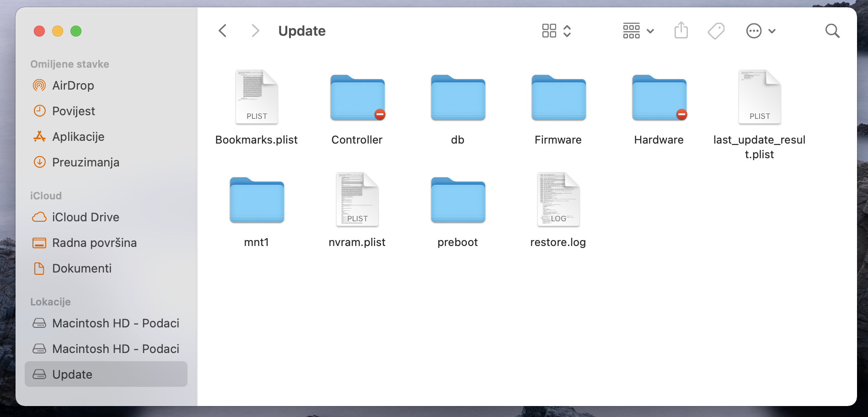Click the Share toolbar icon
The width and height of the screenshot is (868, 417).
[681, 31]
